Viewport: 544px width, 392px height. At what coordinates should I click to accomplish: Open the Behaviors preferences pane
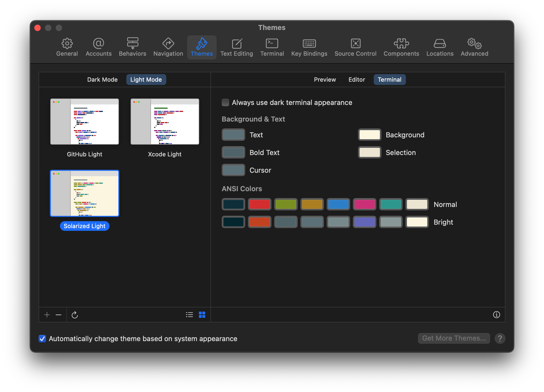(133, 47)
